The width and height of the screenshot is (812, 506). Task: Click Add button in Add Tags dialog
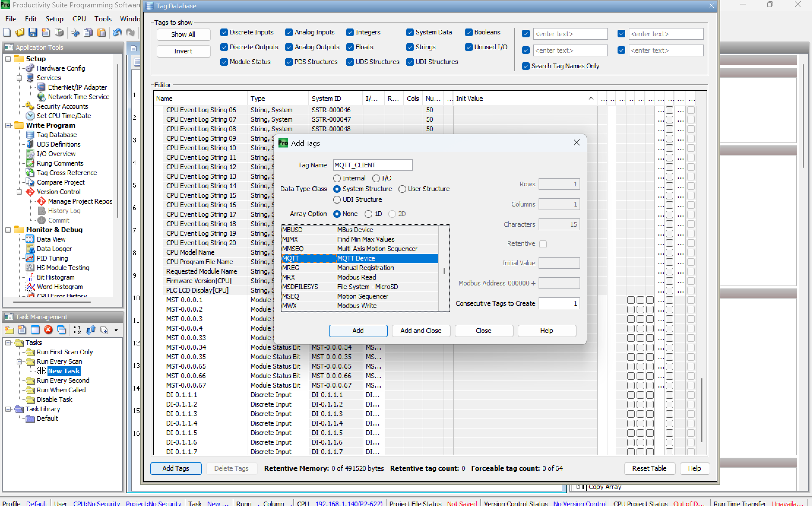click(x=358, y=331)
